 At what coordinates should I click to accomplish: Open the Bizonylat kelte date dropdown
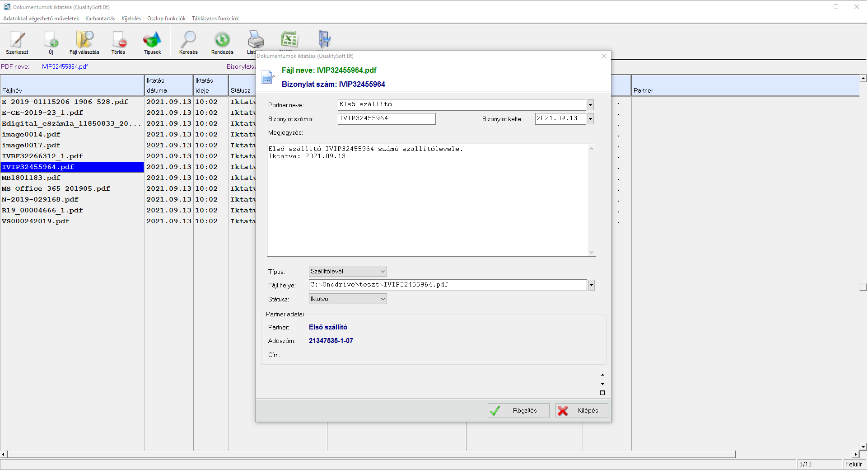click(590, 119)
